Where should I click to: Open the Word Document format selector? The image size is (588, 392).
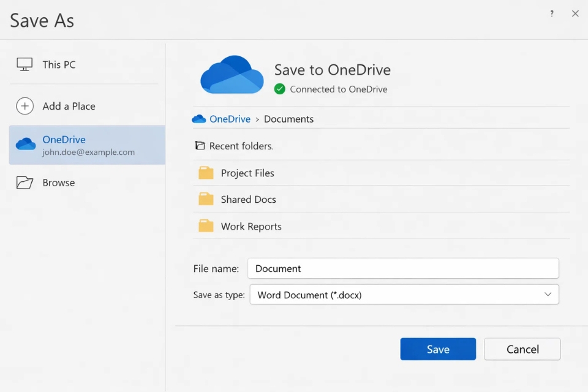[404, 295]
